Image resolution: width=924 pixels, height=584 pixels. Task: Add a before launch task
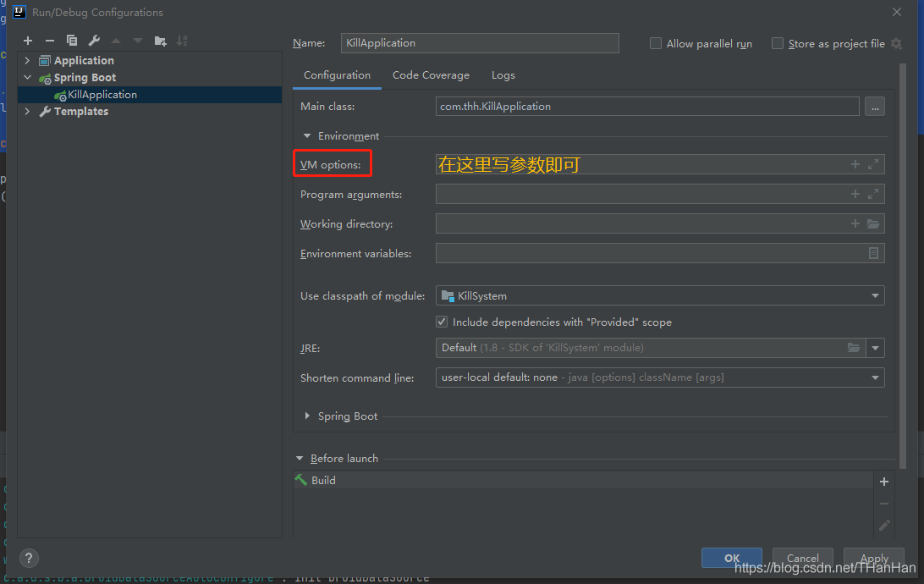884,482
